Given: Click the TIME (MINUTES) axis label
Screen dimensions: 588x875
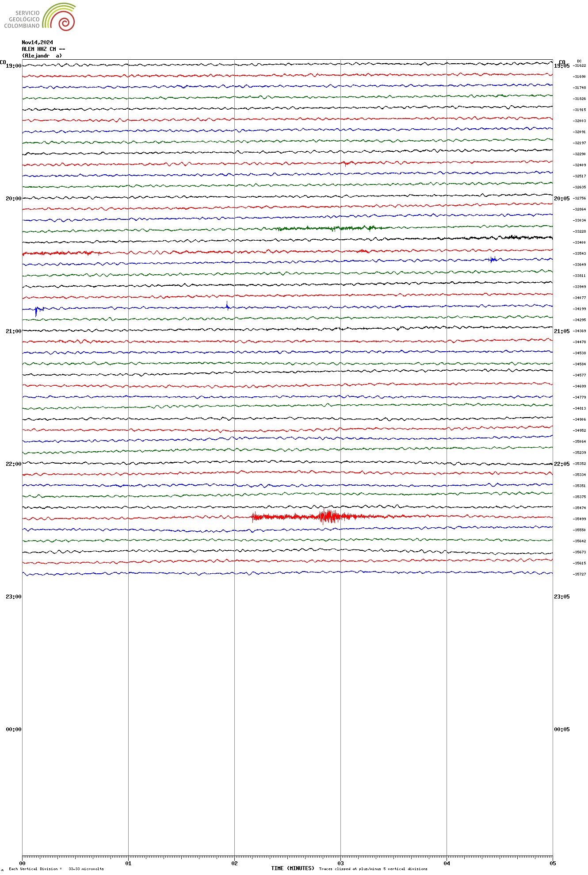Looking at the screenshot, I should coord(293,868).
